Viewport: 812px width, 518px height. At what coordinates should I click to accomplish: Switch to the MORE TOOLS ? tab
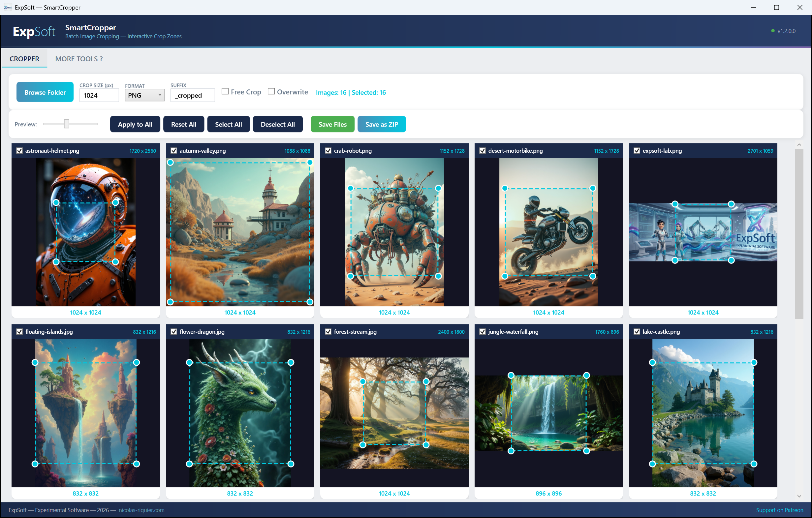pyautogui.click(x=79, y=59)
